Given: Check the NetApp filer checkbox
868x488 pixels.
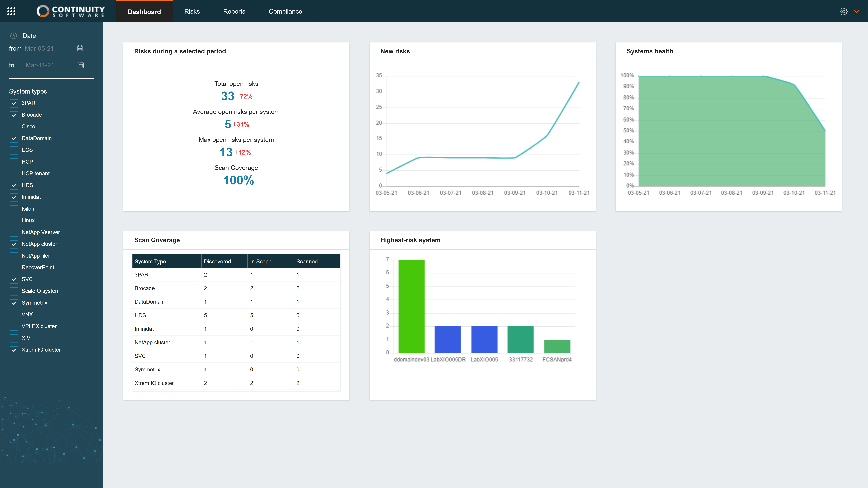Looking at the screenshot, I should point(14,256).
